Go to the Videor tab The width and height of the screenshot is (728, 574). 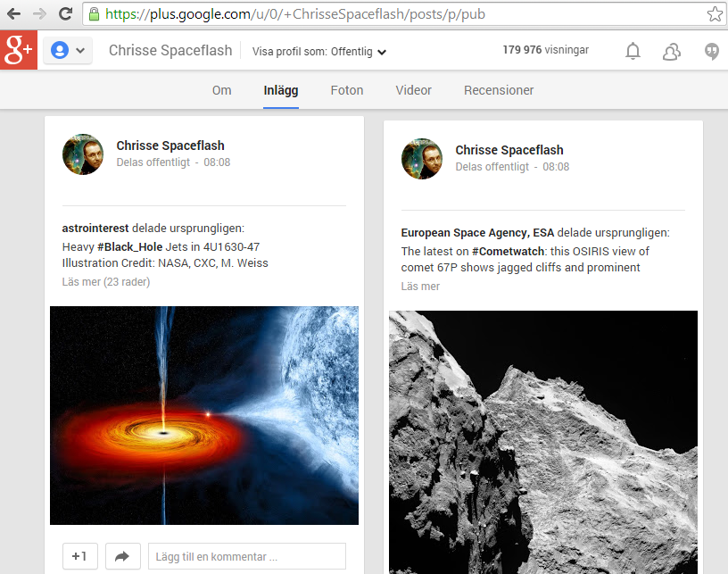pos(413,90)
